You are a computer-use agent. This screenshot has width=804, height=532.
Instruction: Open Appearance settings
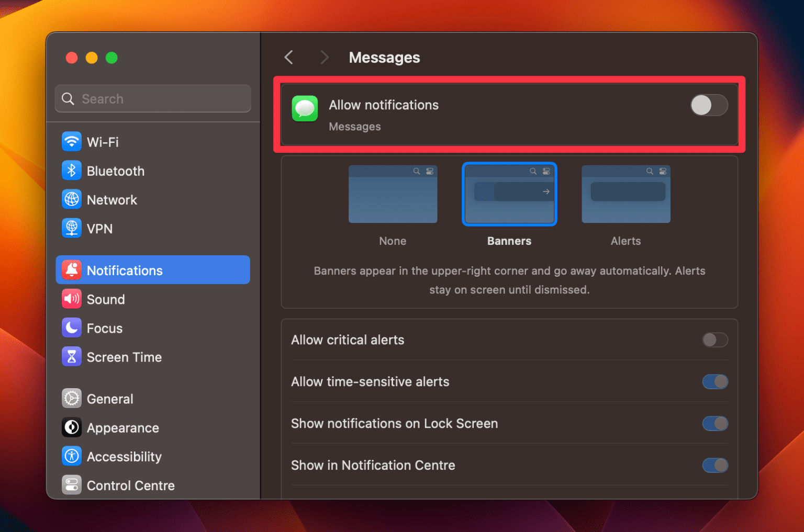click(x=122, y=427)
